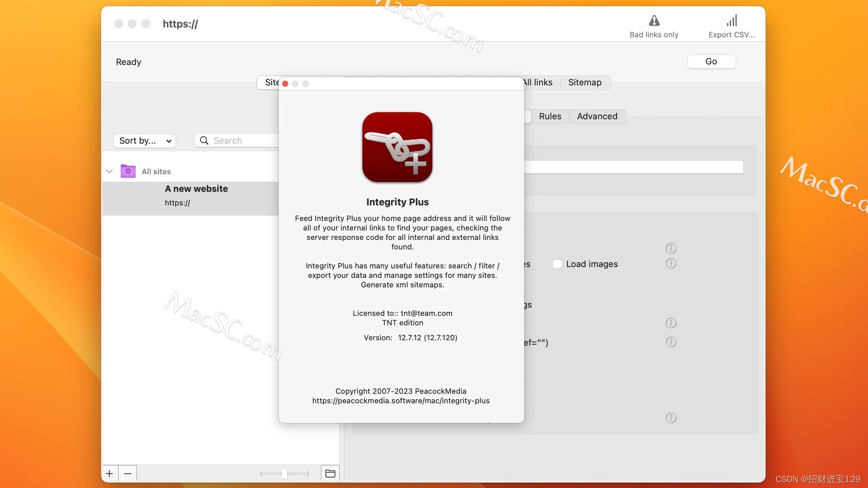Open the Advanced settings tab

(597, 116)
